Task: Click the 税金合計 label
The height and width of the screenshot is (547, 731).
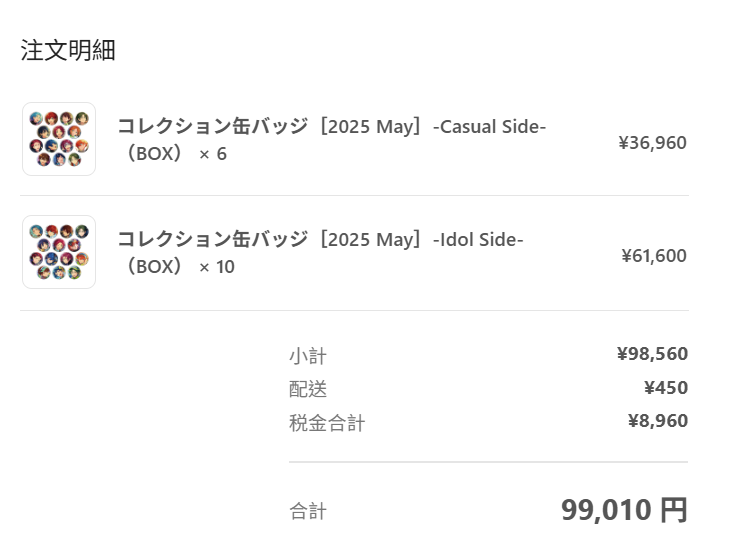Action: coord(327,423)
